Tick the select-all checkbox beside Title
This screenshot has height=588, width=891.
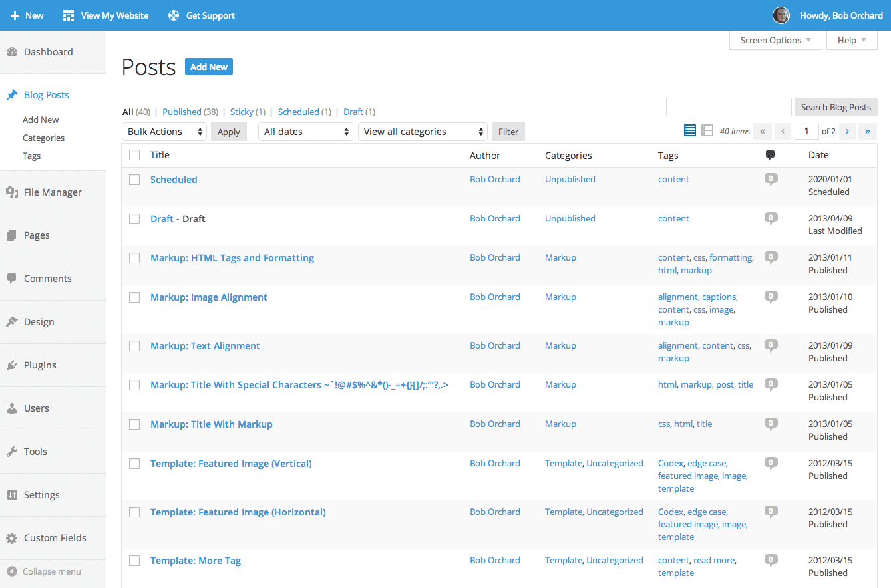(x=134, y=155)
